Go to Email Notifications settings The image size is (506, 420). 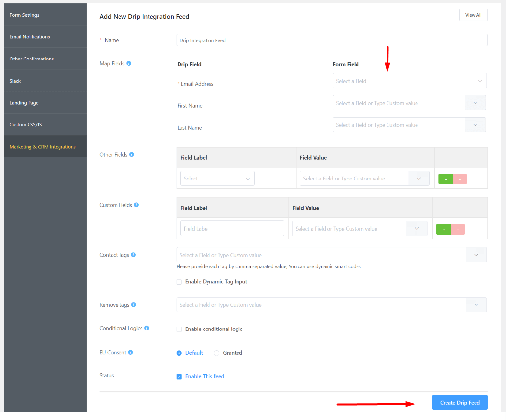(45, 37)
